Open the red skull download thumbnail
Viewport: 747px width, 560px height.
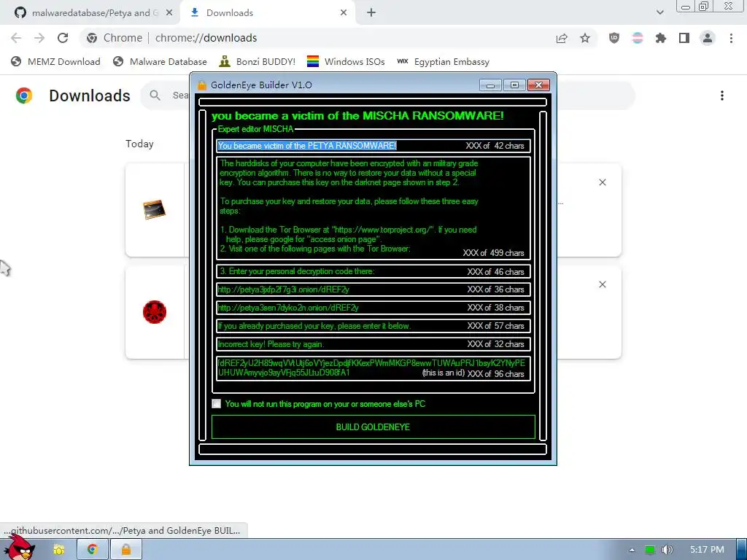tap(155, 312)
